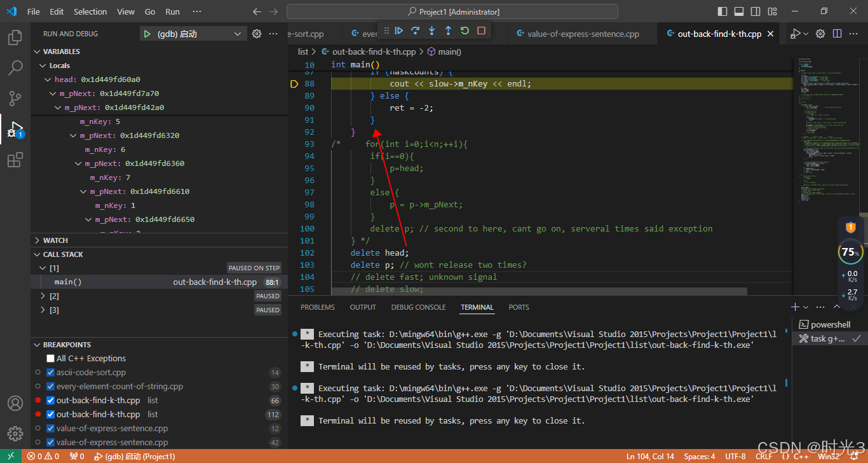The width and height of the screenshot is (868, 463).
Task: Step Out in debug toolbar
Action: click(448, 31)
